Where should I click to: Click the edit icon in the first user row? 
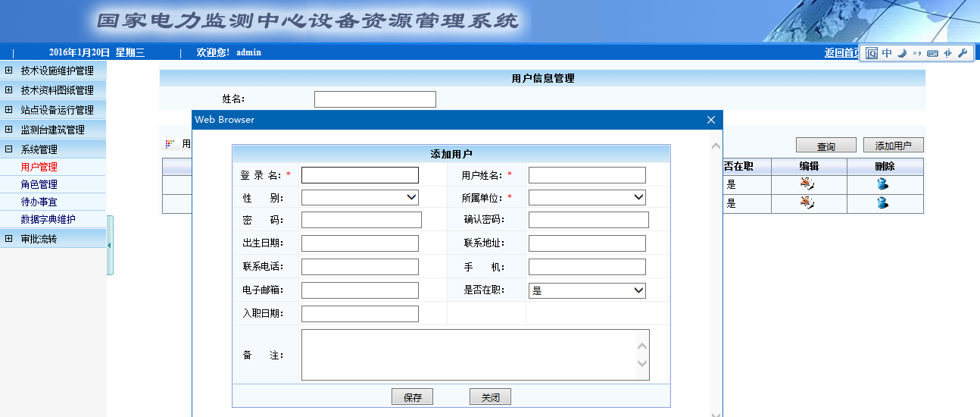pos(807,183)
